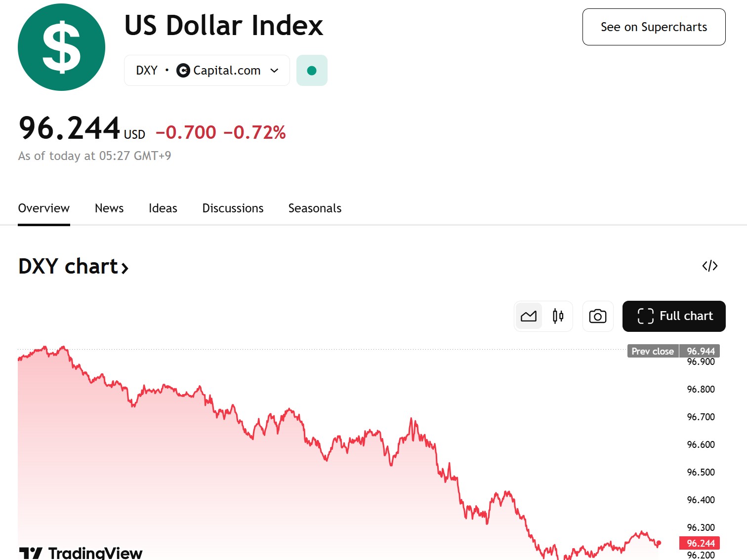Switch to area chart style icon
Image resolution: width=747 pixels, height=560 pixels.
[529, 316]
